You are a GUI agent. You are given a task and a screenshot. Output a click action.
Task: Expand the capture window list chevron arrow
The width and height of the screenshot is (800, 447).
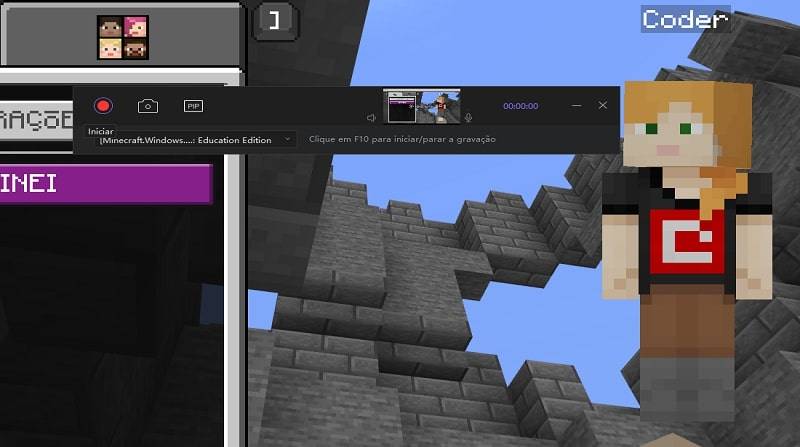[x=287, y=140]
